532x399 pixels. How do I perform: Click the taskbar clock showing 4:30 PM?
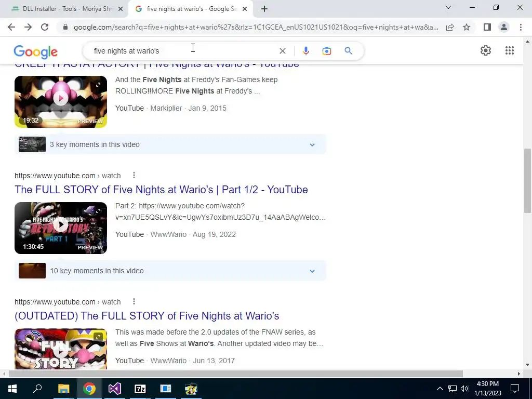488,389
